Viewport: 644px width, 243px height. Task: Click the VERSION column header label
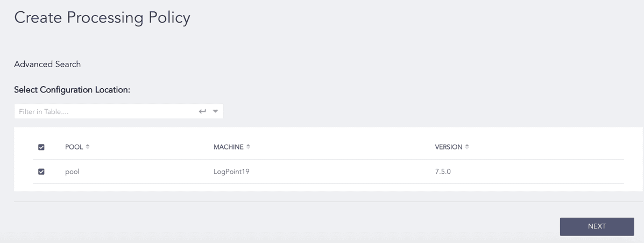point(448,147)
